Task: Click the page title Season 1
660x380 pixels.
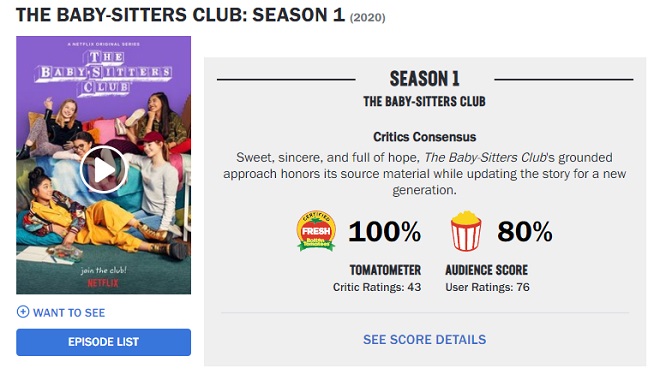Action: (x=298, y=15)
